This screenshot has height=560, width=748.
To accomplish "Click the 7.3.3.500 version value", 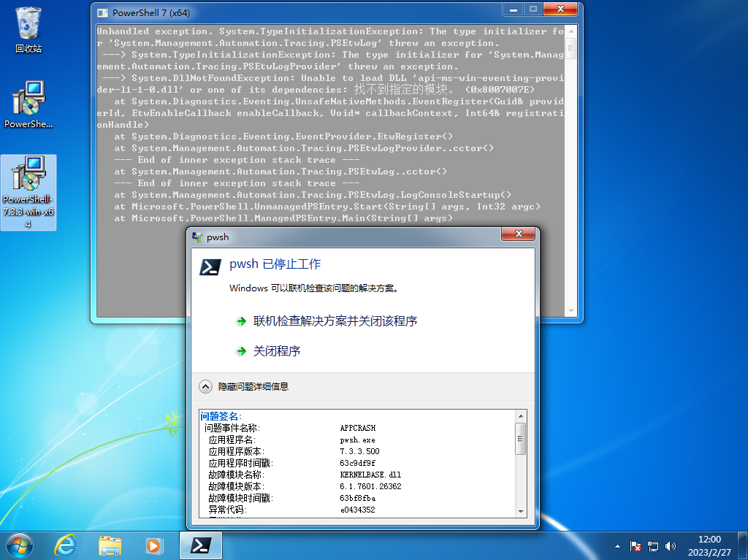I will click(x=359, y=451).
